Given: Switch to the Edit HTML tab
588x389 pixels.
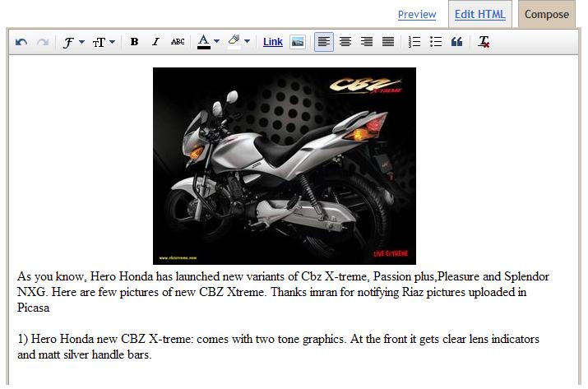Looking at the screenshot, I should point(480,14).
